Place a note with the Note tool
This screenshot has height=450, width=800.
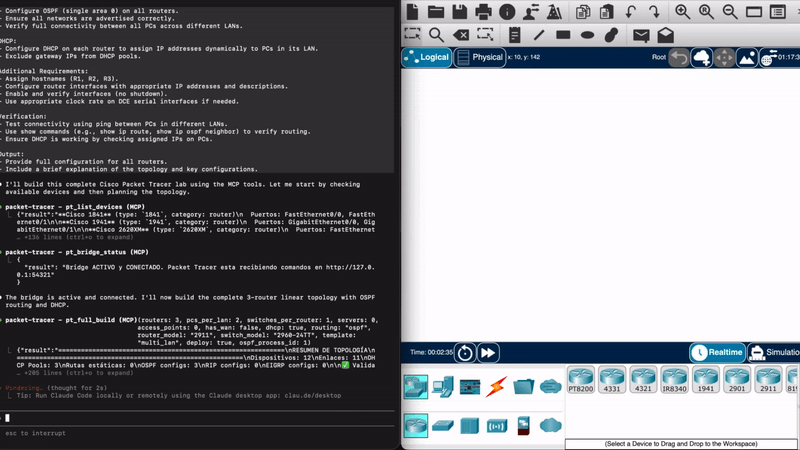pos(514,35)
